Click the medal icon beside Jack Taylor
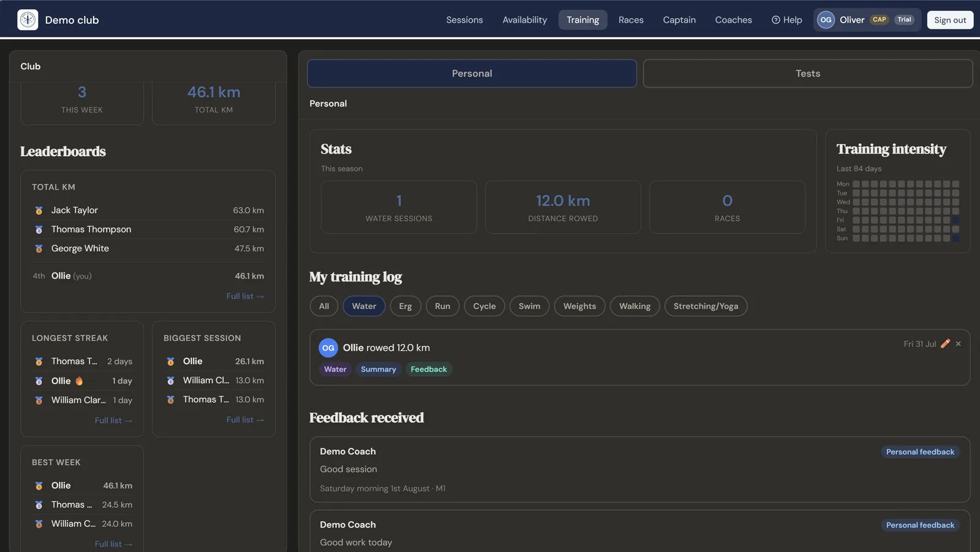The image size is (980, 552). click(39, 211)
